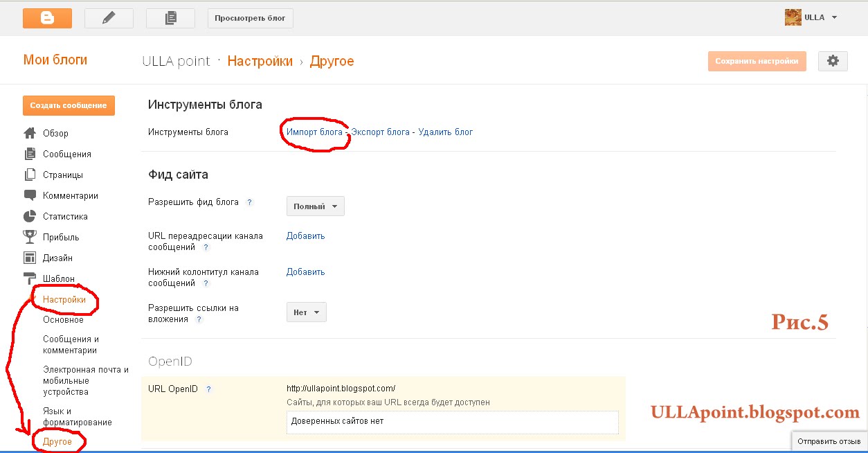
Task: Open Язык и форматирование settings
Action: point(77,417)
